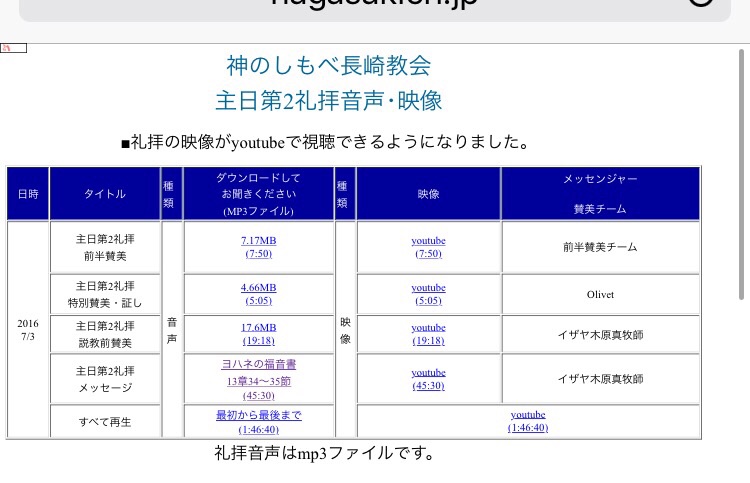Click the broken image icon at top left
This screenshot has height=483, width=750.
[13, 48]
